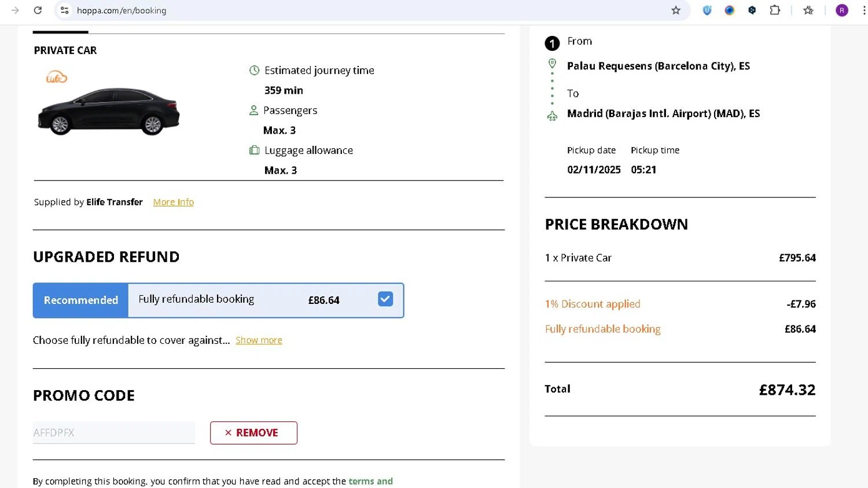Expand 'Show more' refund details
Viewport: 868px width, 488px height.
click(259, 340)
